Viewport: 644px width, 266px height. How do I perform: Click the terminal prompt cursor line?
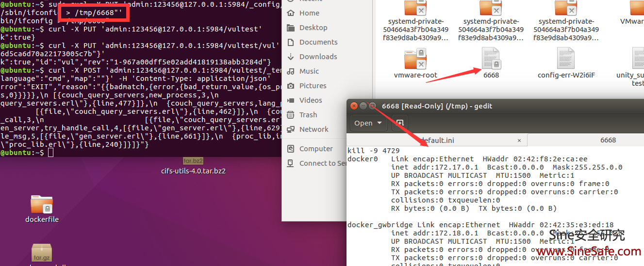[51, 153]
